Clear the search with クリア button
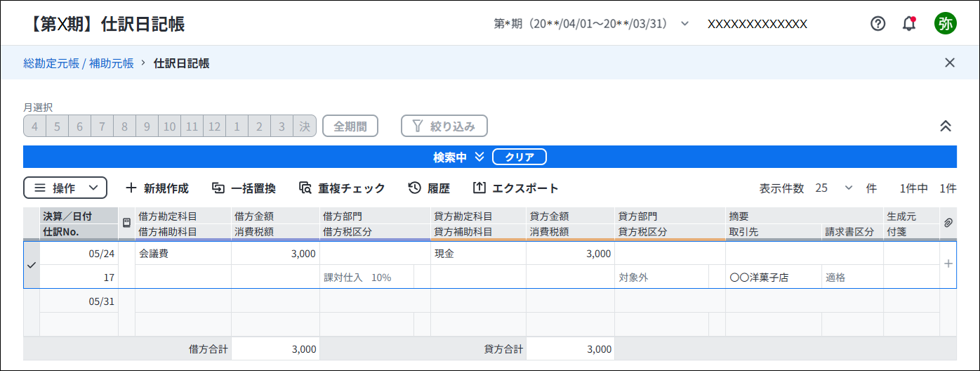 [519, 157]
